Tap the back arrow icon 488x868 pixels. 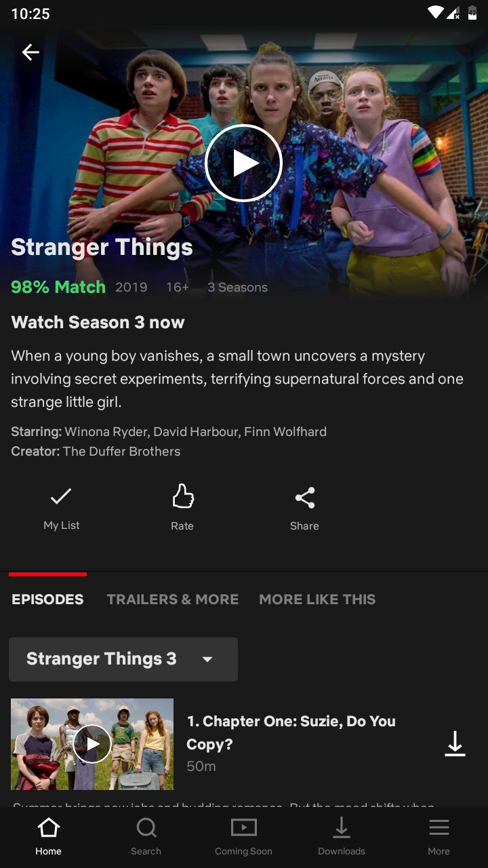click(30, 52)
